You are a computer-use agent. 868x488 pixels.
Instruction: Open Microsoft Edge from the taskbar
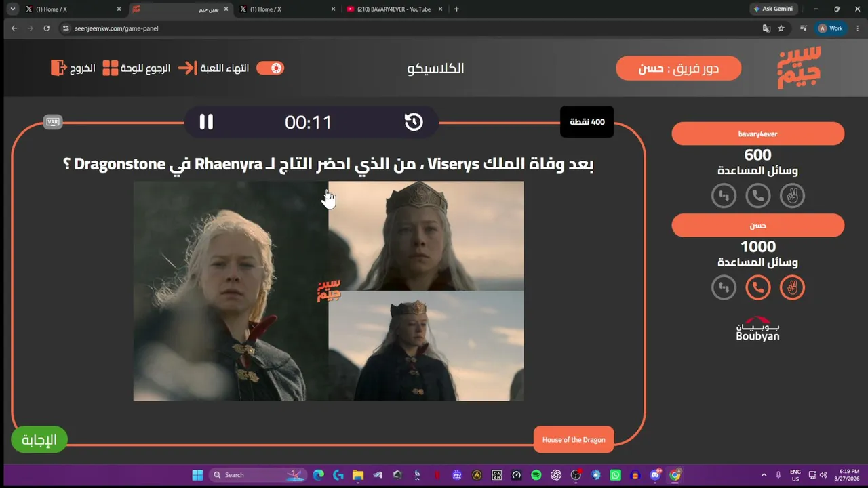(x=318, y=475)
